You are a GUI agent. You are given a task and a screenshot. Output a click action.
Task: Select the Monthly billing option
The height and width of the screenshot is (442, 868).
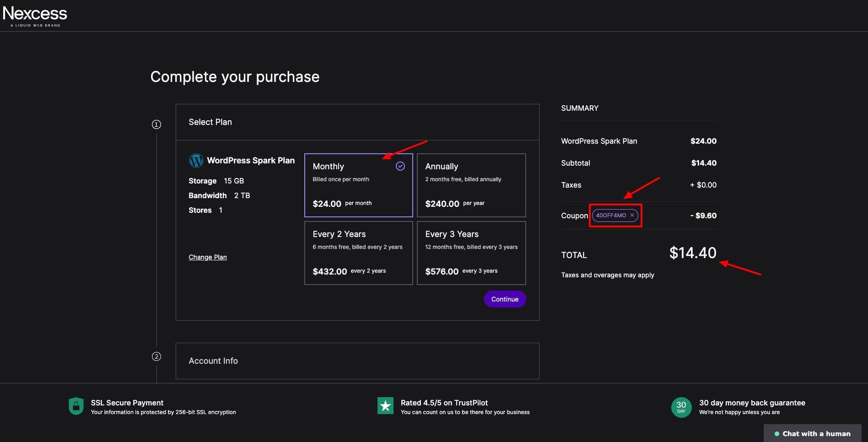[358, 185]
